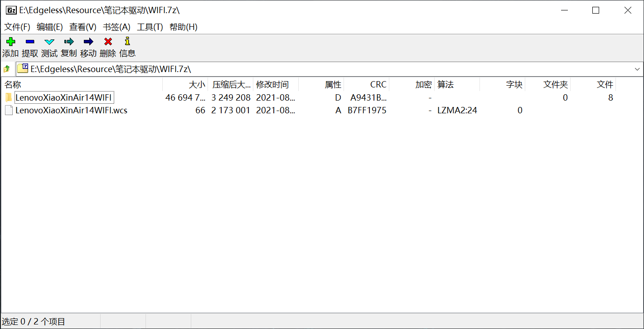644x329 pixels.
Task: Minimize the 7-Zip window
Action: 564,10
